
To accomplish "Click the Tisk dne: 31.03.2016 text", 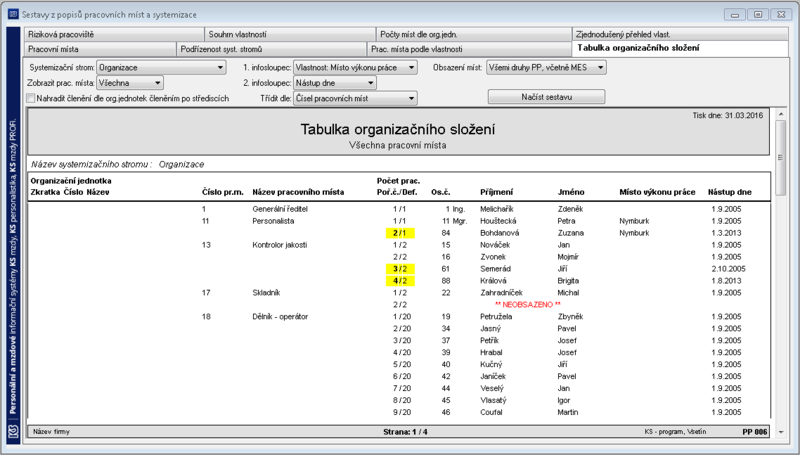I will tap(728, 115).
